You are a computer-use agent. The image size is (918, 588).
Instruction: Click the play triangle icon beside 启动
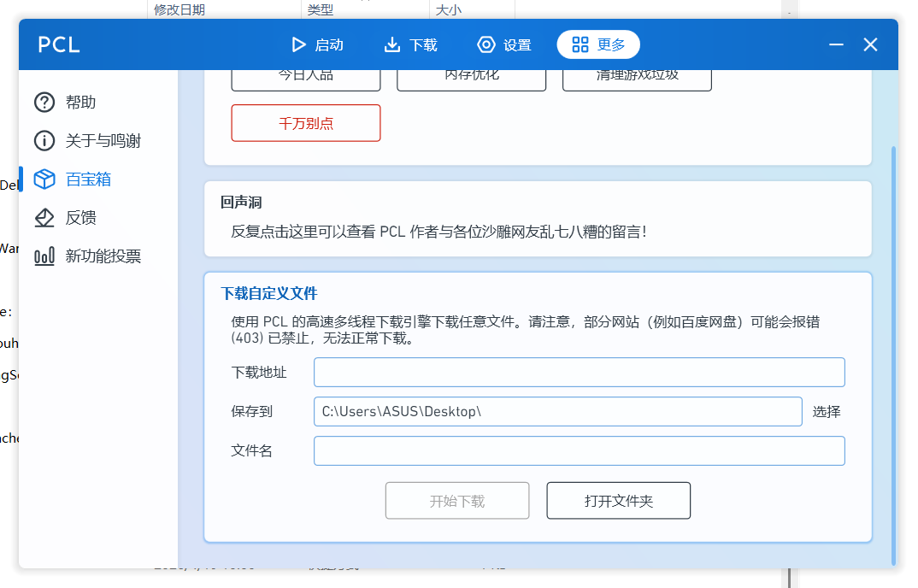point(298,44)
